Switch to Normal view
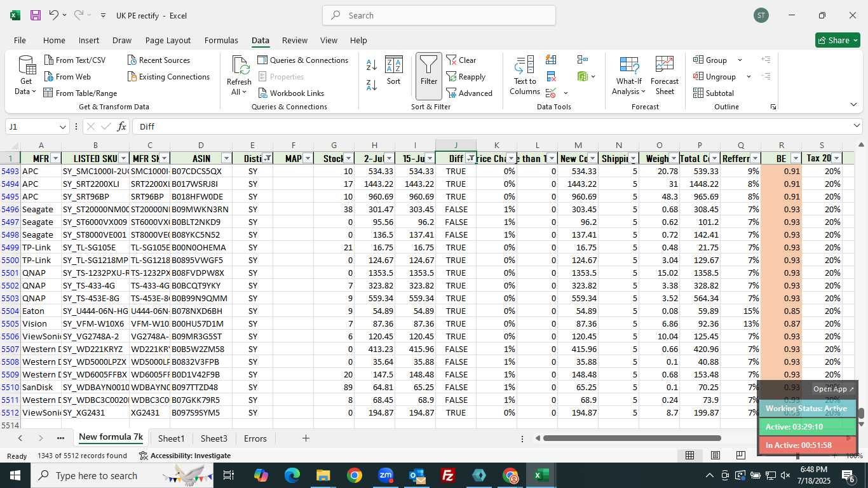868x488 pixels. point(689,455)
